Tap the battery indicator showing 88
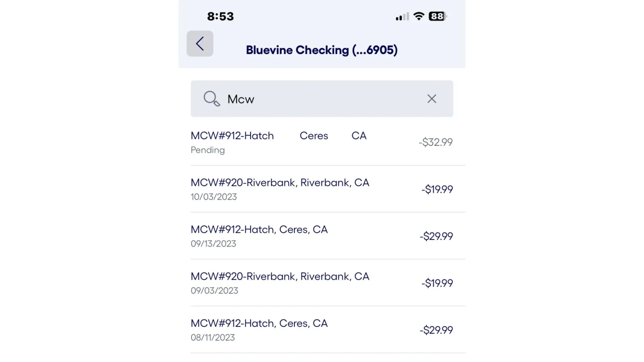 pos(438,16)
